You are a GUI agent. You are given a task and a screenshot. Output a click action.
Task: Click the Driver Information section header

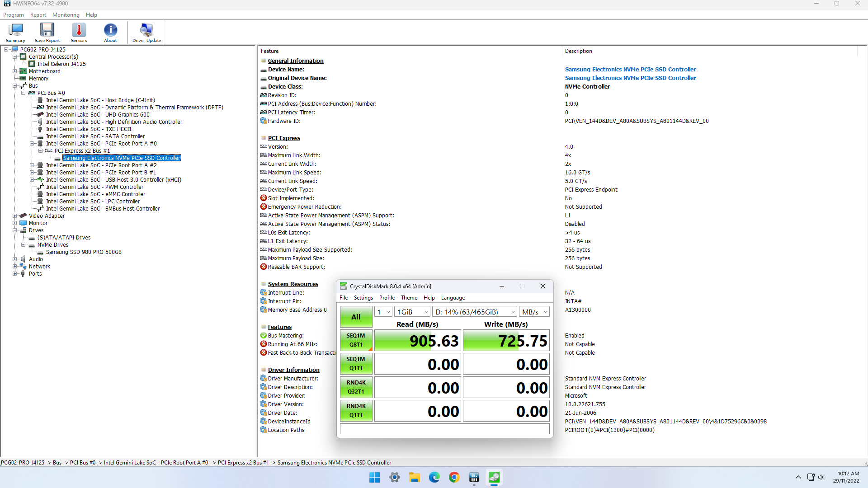tap(293, 370)
